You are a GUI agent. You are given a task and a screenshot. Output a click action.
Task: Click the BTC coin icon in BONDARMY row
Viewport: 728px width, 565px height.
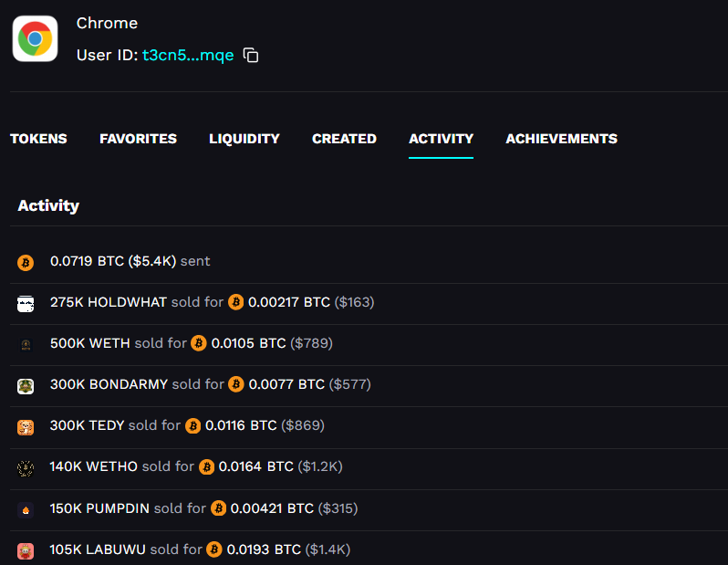(x=236, y=384)
